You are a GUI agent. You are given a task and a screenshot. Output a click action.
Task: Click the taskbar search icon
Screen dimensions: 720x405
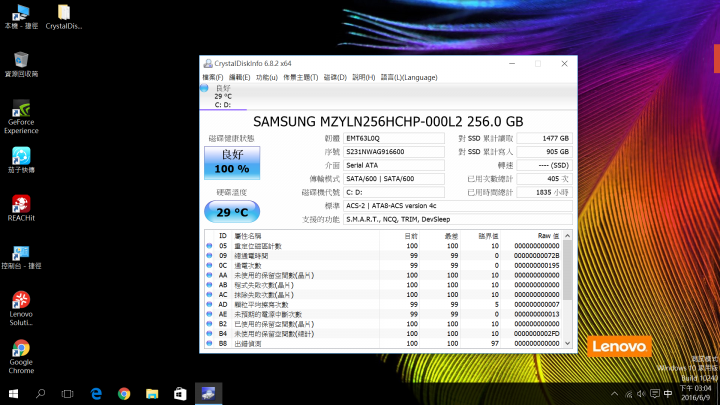[40, 394]
